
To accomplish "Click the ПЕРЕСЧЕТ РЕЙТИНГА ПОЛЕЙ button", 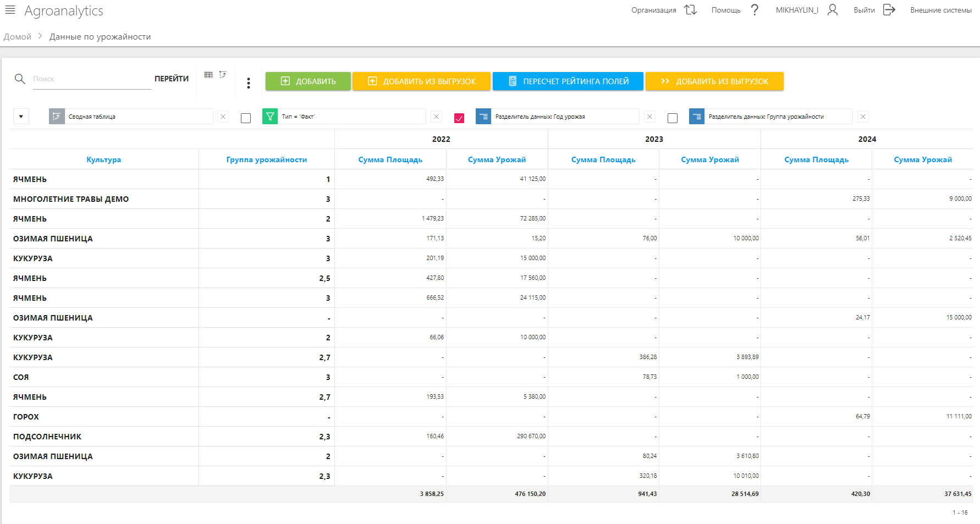I will pos(568,81).
